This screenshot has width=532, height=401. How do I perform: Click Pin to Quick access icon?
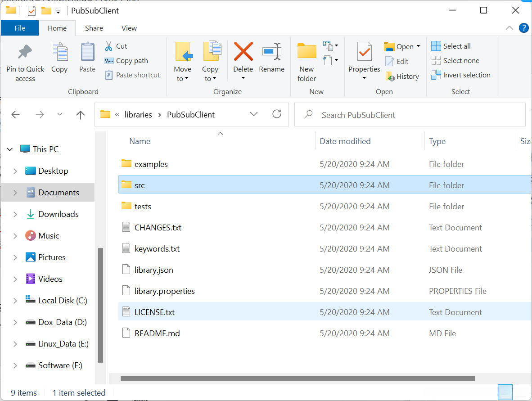coord(25,52)
